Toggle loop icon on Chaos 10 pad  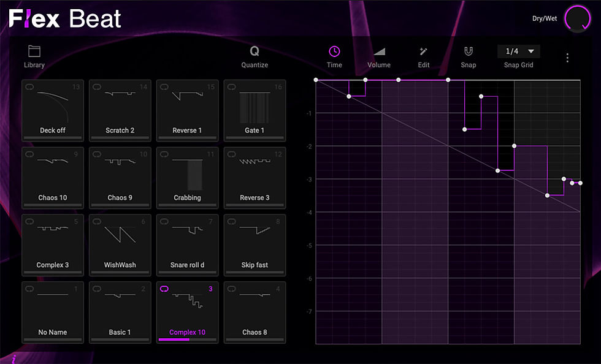(29, 154)
